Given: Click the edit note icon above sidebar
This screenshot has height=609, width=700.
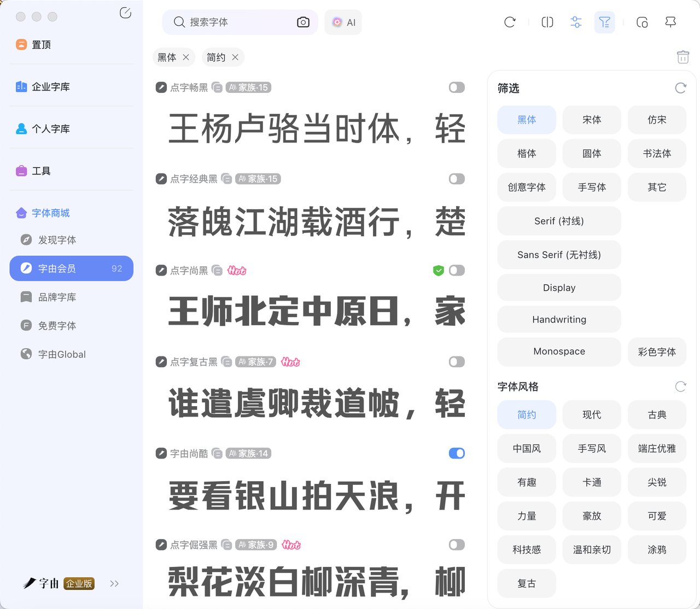Looking at the screenshot, I should coord(125,13).
